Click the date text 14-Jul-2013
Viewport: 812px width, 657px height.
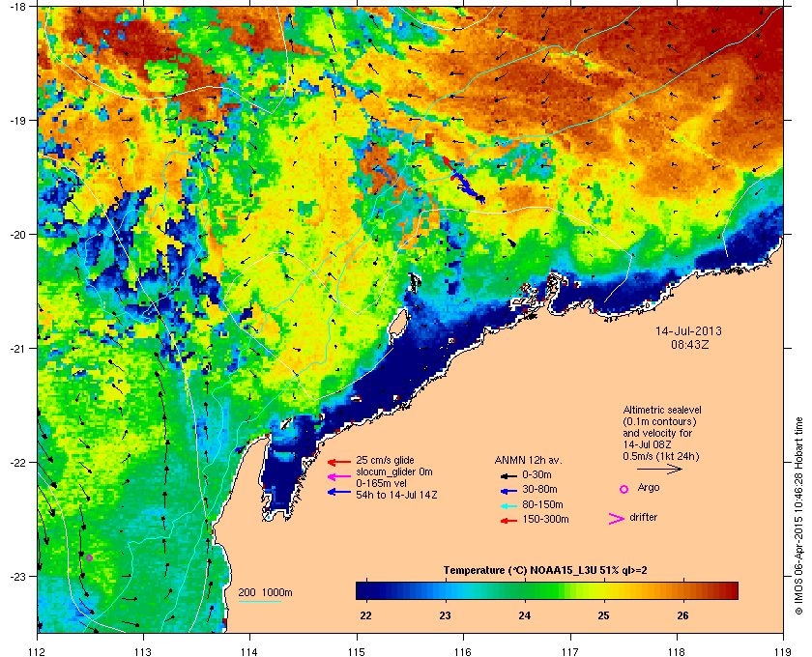point(688,330)
